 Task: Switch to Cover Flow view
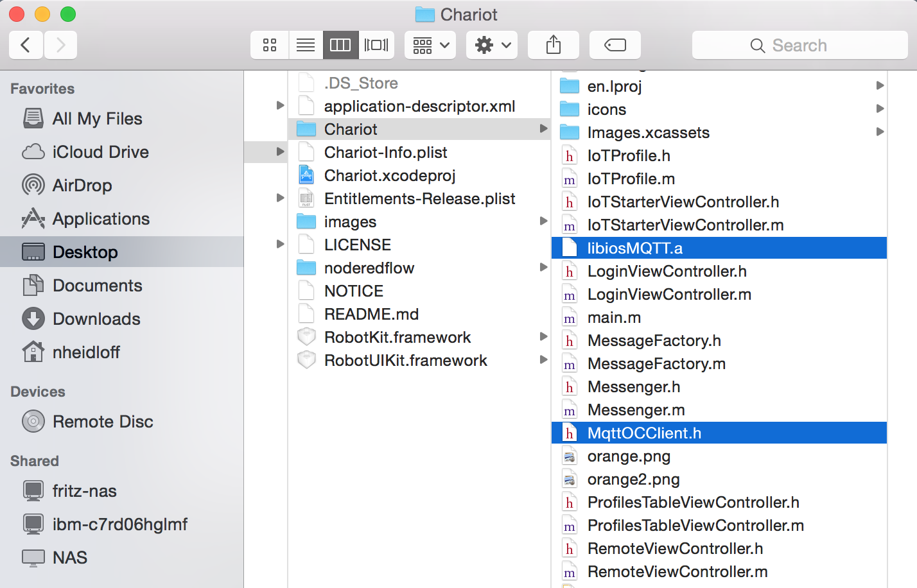coord(376,45)
